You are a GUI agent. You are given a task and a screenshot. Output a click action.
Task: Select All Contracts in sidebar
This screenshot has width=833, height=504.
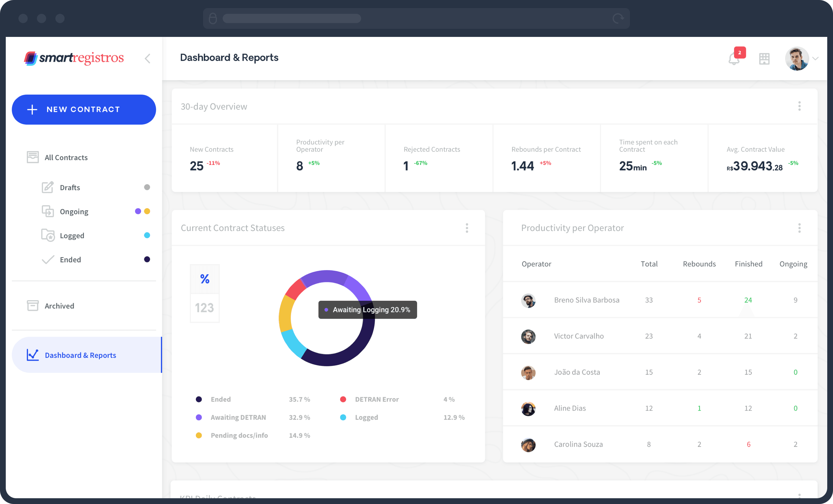pos(66,157)
